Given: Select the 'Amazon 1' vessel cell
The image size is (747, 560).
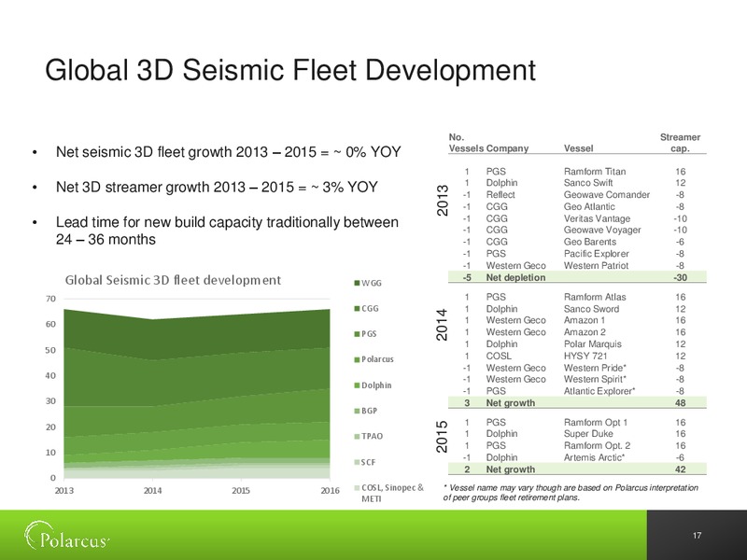Looking at the screenshot, I should [585, 320].
